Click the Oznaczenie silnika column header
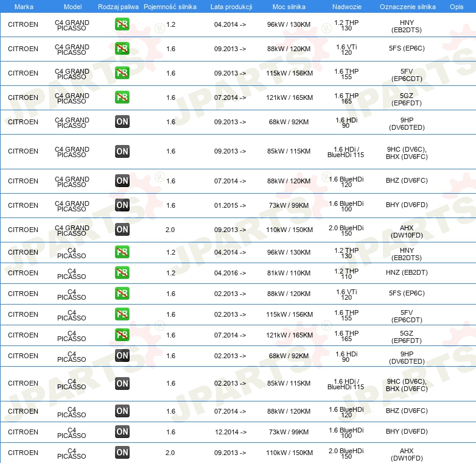The image size is (476, 463). [x=408, y=7]
